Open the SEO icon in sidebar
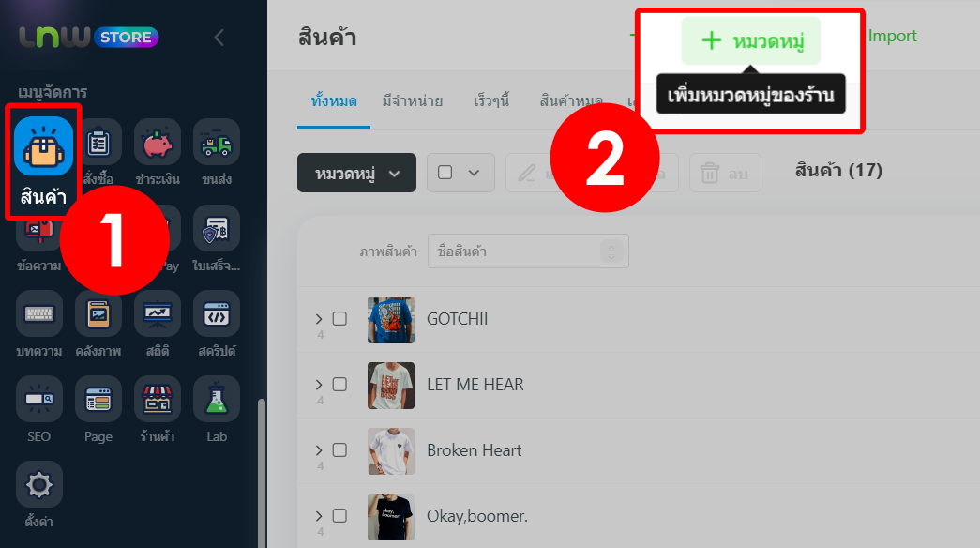Screen dimensions: 980x548 (x=38, y=399)
